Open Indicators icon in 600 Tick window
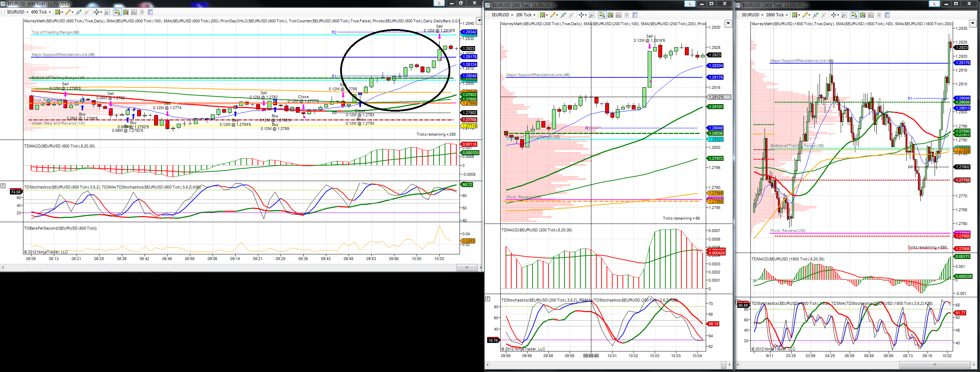This screenshot has width=980, height=372. click(134, 12)
